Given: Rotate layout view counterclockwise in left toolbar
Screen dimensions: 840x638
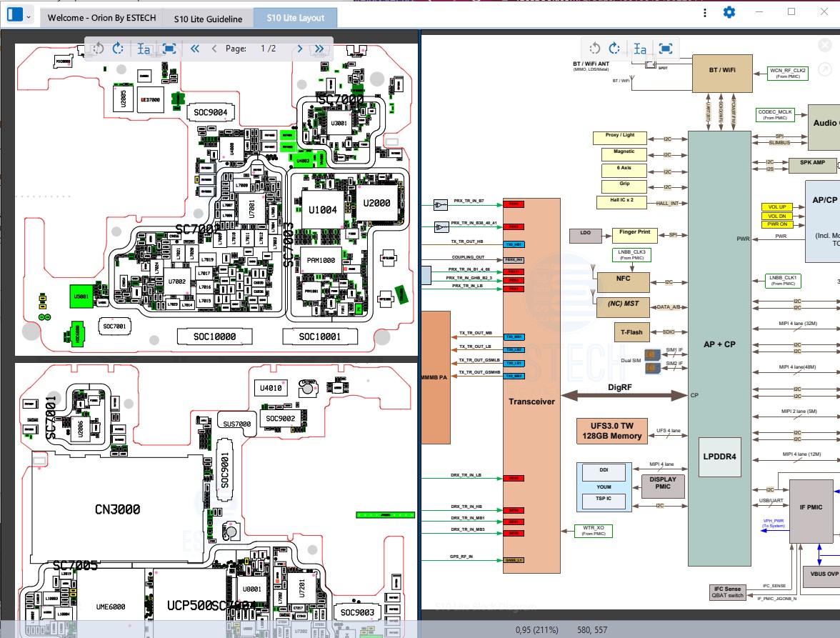Looking at the screenshot, I should tap(99, 49).
